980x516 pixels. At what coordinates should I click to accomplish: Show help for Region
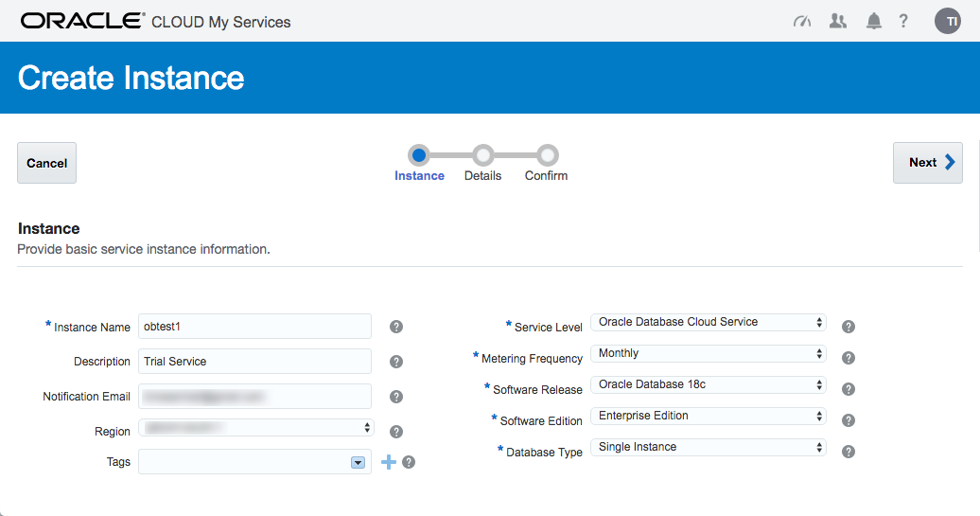coord(396,432)
